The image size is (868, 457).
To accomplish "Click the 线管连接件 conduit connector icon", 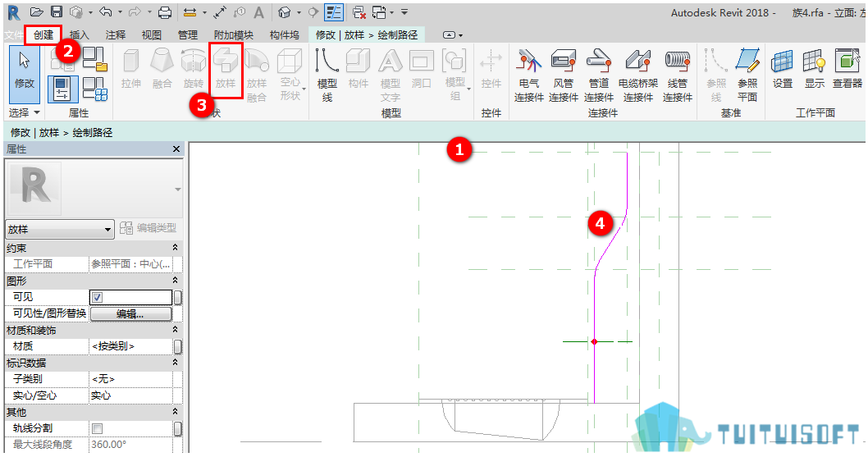I will [x=678, y=75].
